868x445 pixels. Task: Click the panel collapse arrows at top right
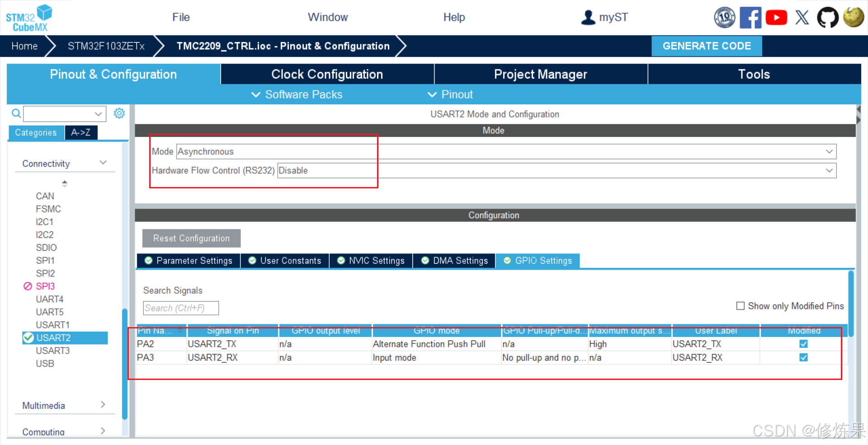[x=859, y=115]
